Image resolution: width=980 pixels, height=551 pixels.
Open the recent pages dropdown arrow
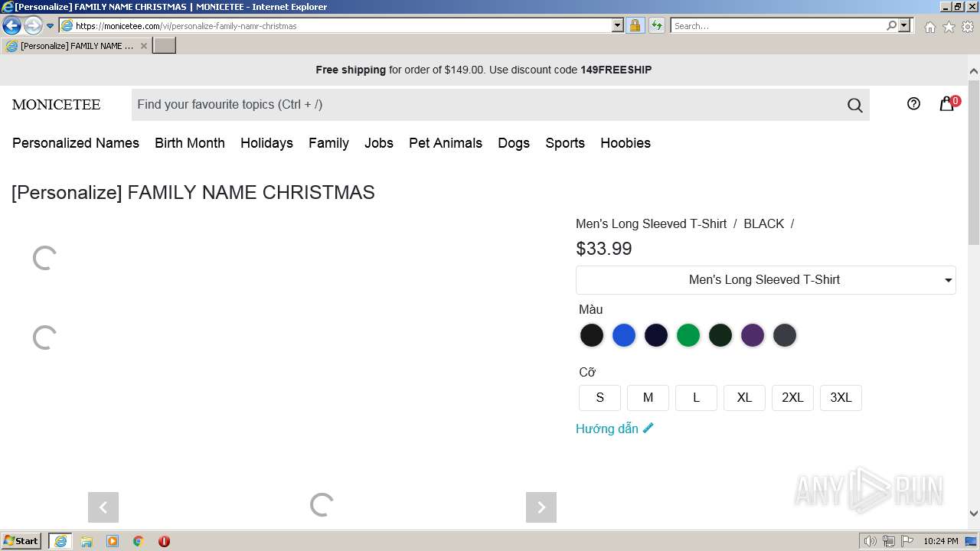[51, 26]
